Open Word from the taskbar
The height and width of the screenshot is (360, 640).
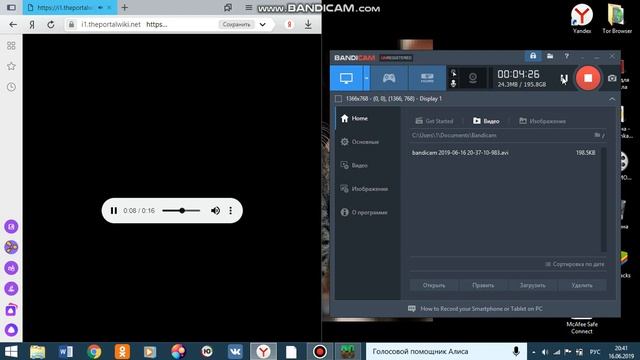[66, 351]
